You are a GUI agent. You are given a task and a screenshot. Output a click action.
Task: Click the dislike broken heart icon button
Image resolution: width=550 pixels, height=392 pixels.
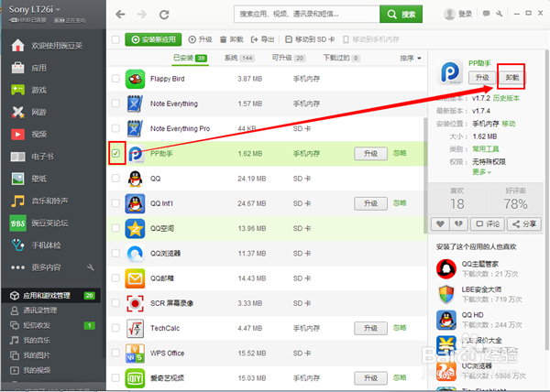click(459, 223)
